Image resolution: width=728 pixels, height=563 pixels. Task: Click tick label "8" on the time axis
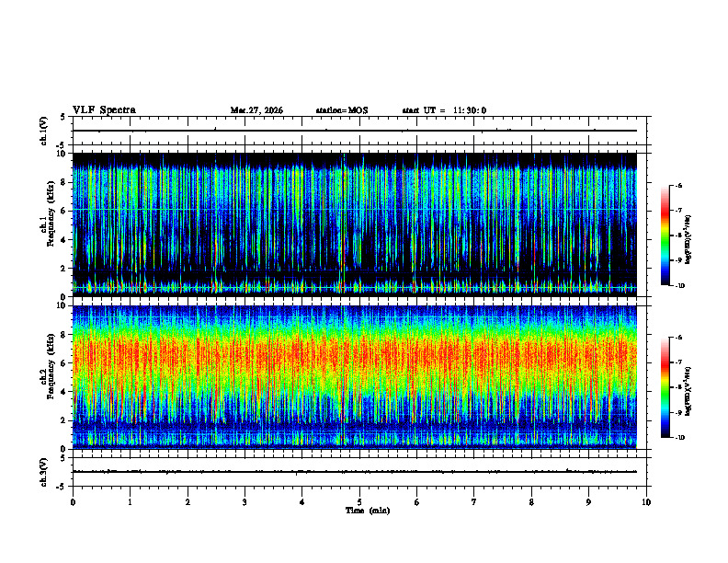click(531, 502)
